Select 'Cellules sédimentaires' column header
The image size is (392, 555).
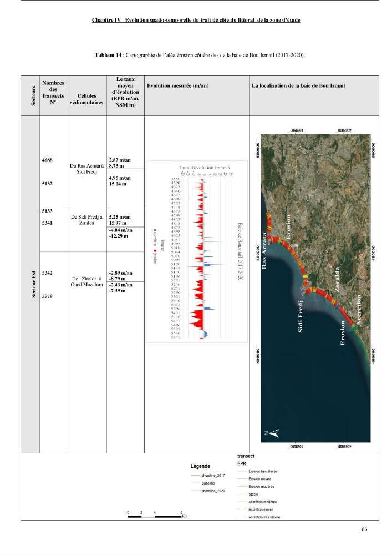[x=86, y=99]
